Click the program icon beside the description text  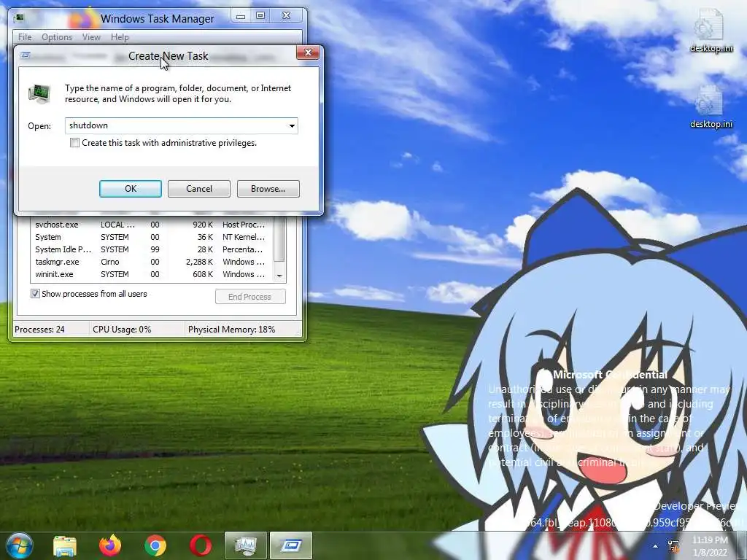click(x=39, y=93)
